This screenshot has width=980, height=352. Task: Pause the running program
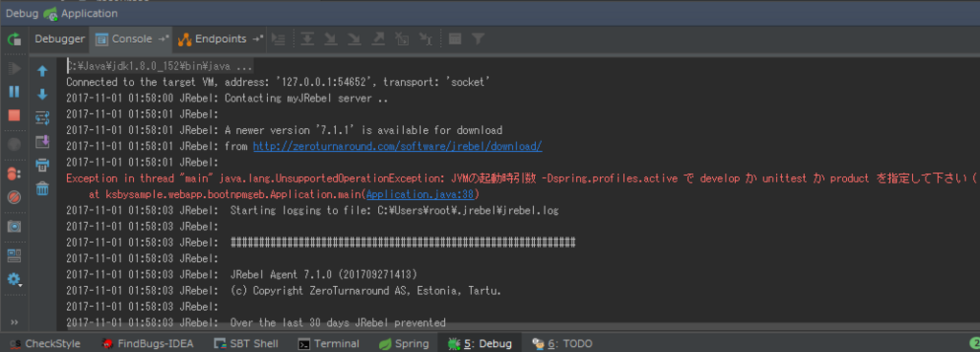coord(13,92)
